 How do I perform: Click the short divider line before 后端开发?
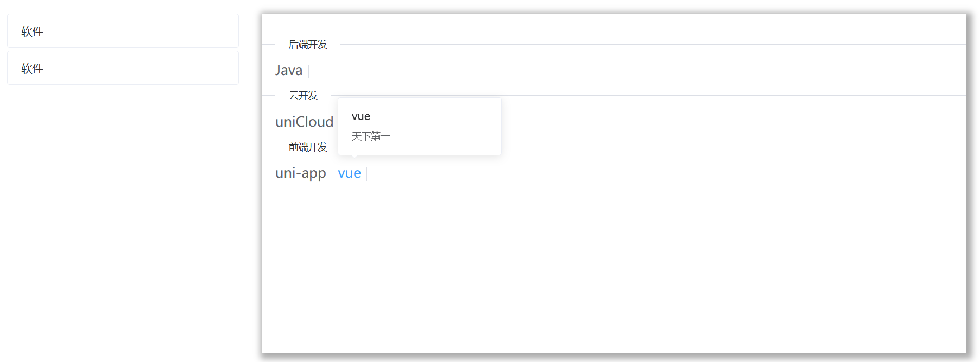(268, 45)
